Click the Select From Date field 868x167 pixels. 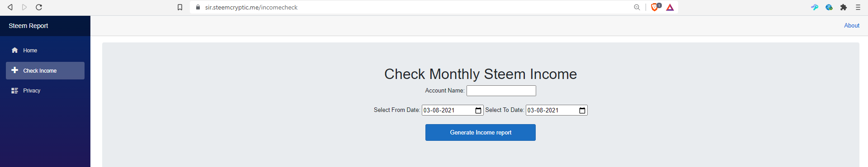[453, 110]
